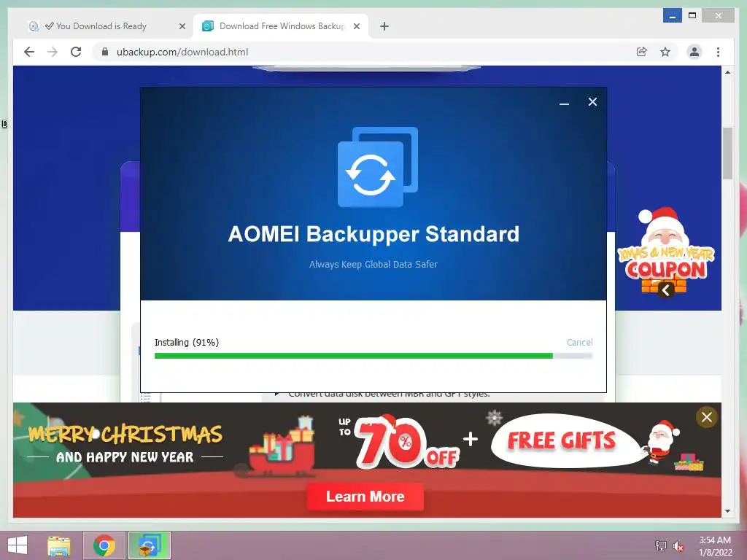Go back to the previous page
747x560 pixels.
[x=29, y=52]
